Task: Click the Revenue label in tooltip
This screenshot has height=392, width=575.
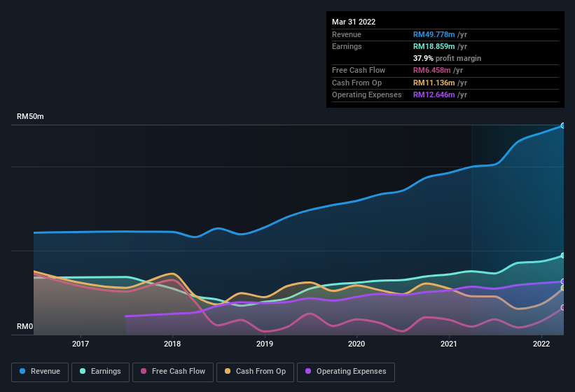Action: 347,34
